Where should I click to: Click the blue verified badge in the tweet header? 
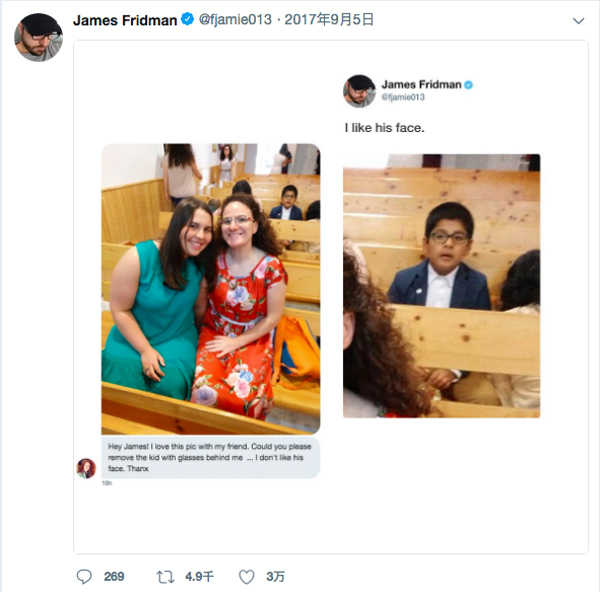point(187,19)
